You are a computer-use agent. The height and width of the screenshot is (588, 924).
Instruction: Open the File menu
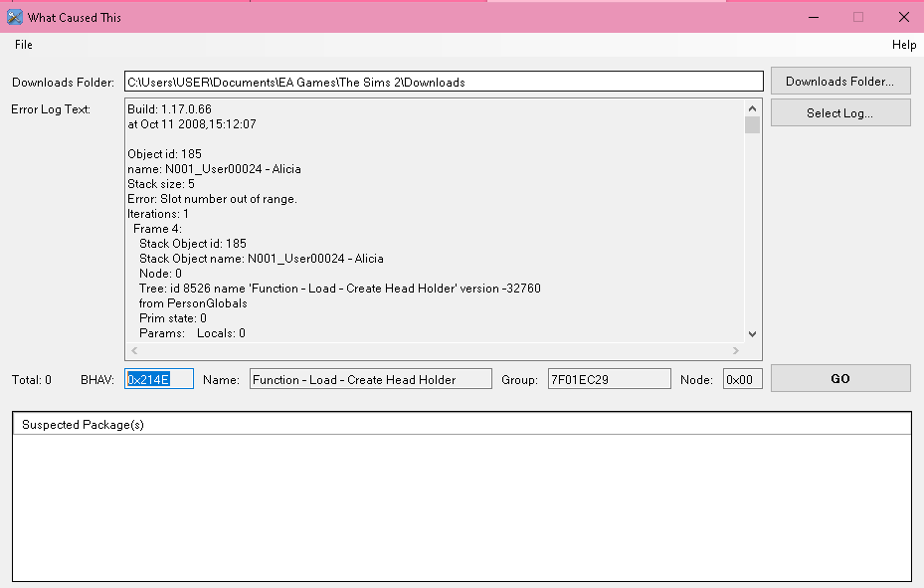click(x=24, y=45)
